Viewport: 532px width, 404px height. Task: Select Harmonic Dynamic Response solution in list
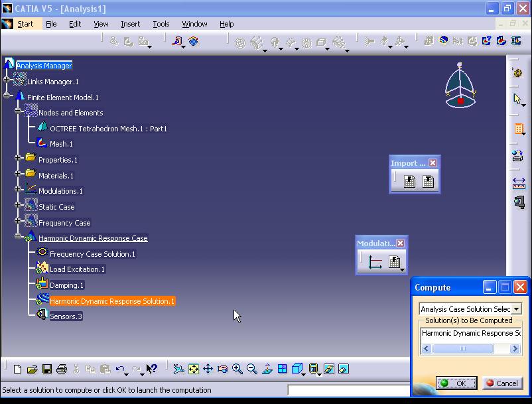pos(471,333)
